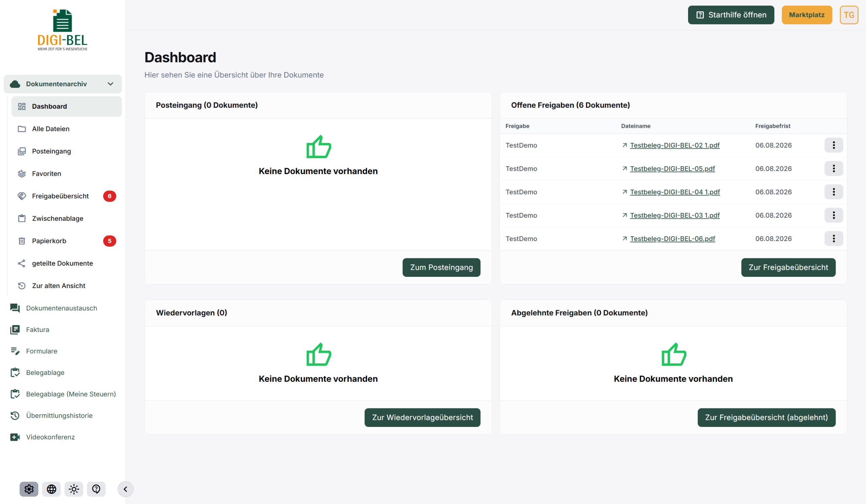Click the Zwischenablage clipboard icon
This screenshot has width=866, height=504.
point(22,218)
